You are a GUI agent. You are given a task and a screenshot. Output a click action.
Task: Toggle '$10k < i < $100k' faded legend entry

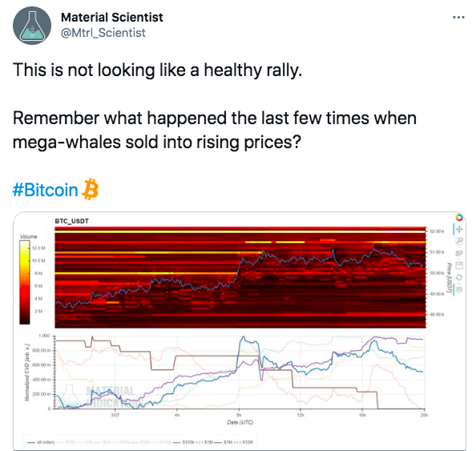point(151,442)
